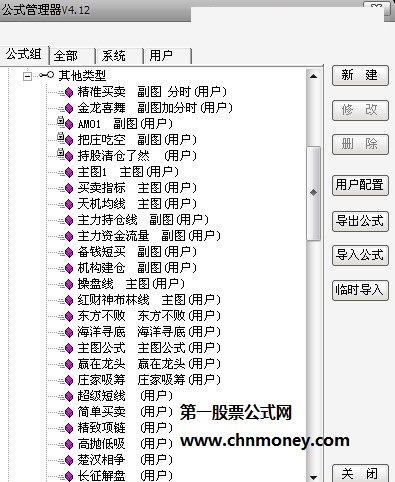
Task: Click the diamond icon next to 精致项链
Action: 69,428
